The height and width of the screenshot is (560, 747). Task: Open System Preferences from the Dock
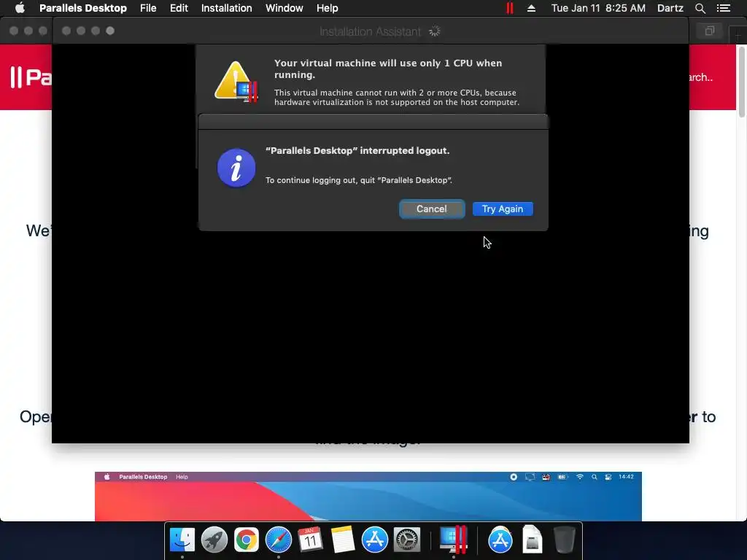pos(407,540)
